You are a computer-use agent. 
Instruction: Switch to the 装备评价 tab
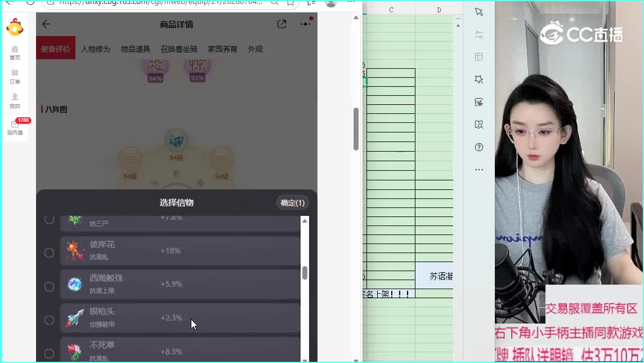pos(55,49)
